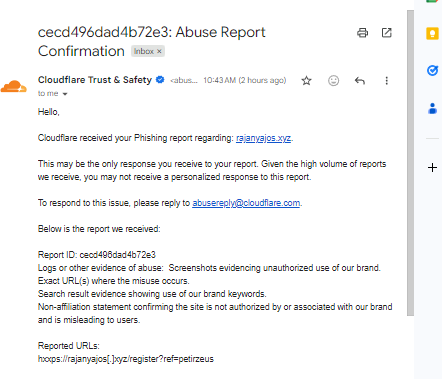Image resolution: width=442 pixels, height=379 pixels.
Task: Print this email with printer icon
Action: coord(362,33)
